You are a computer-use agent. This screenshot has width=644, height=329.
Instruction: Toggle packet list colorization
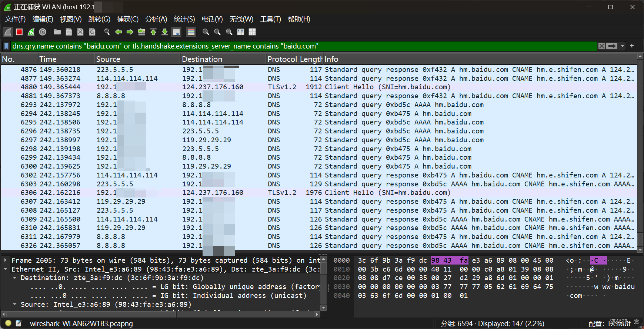tap(191, 32)
